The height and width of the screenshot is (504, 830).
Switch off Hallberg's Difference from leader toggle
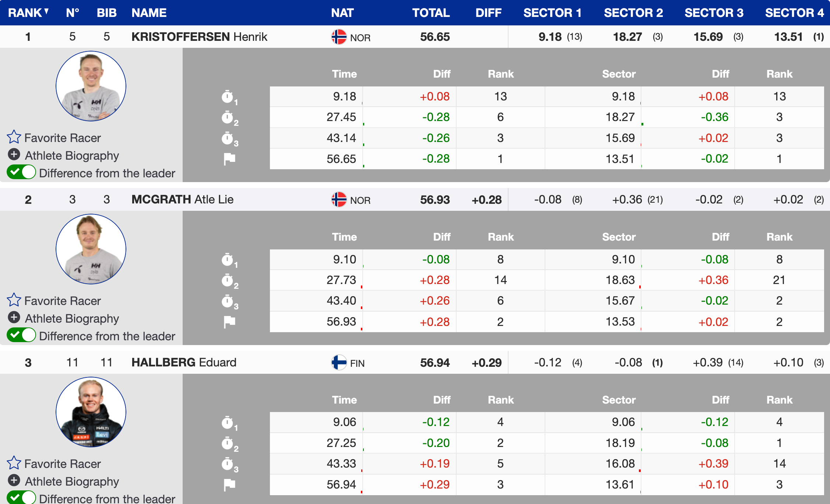[x=21, y=498]
